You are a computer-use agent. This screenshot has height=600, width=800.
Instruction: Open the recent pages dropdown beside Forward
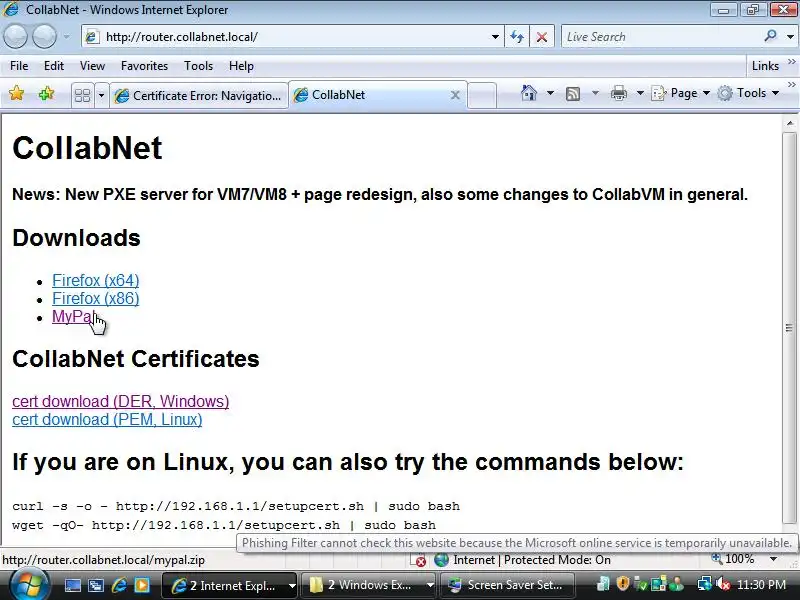(66, 37)
